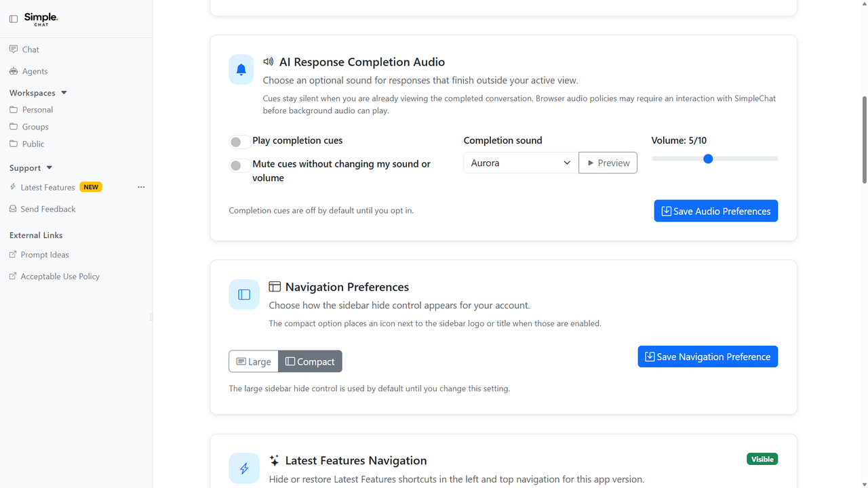Click the Simple Chat logo
Screen dimensions: 868x488
click(41, 19)
